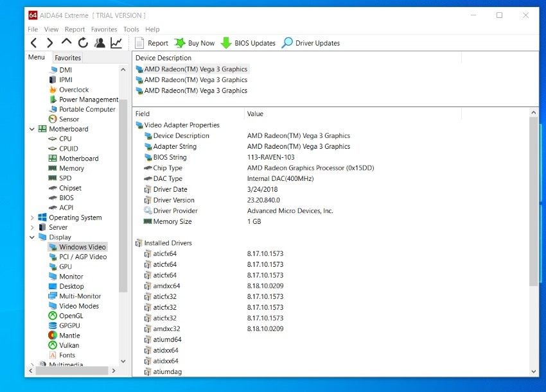
Task: Select the Driver Version row
Action: click(x=331, y=200)
